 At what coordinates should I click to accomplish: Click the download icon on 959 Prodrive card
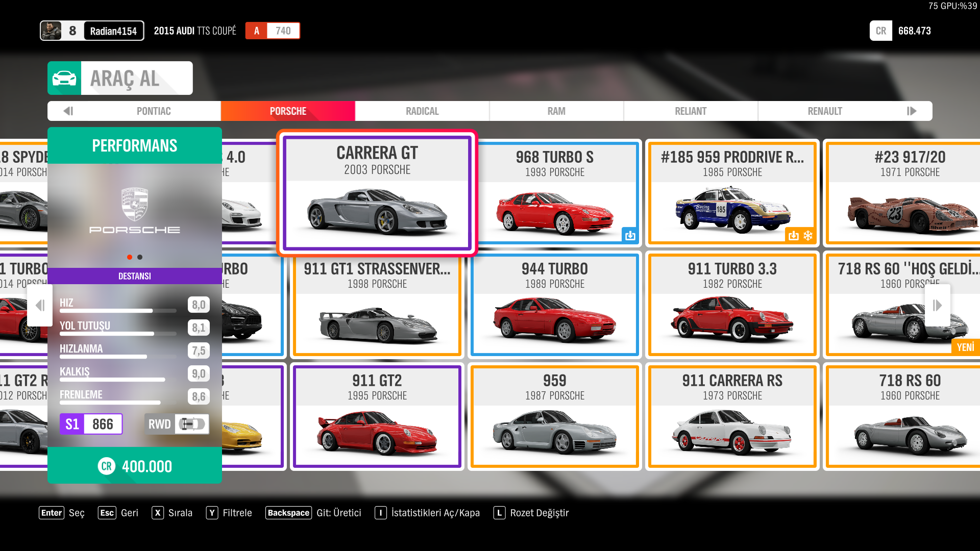coord(793,235)
